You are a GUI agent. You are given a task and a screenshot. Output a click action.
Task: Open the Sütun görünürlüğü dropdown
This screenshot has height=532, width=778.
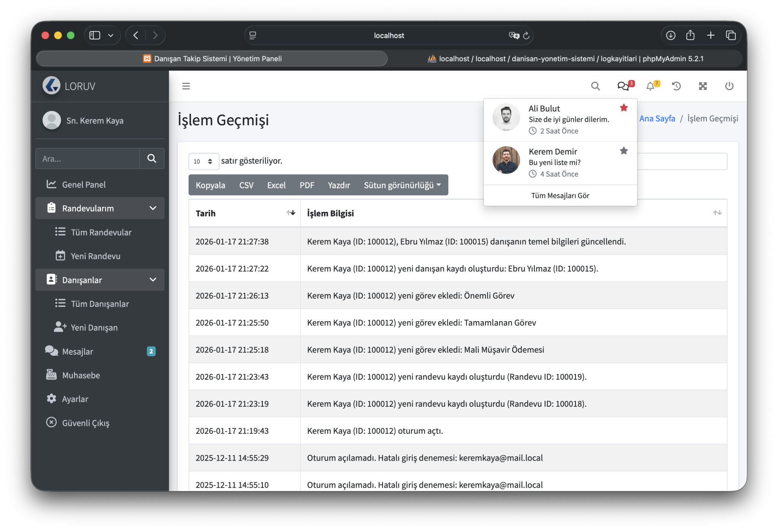click(402, 185)
